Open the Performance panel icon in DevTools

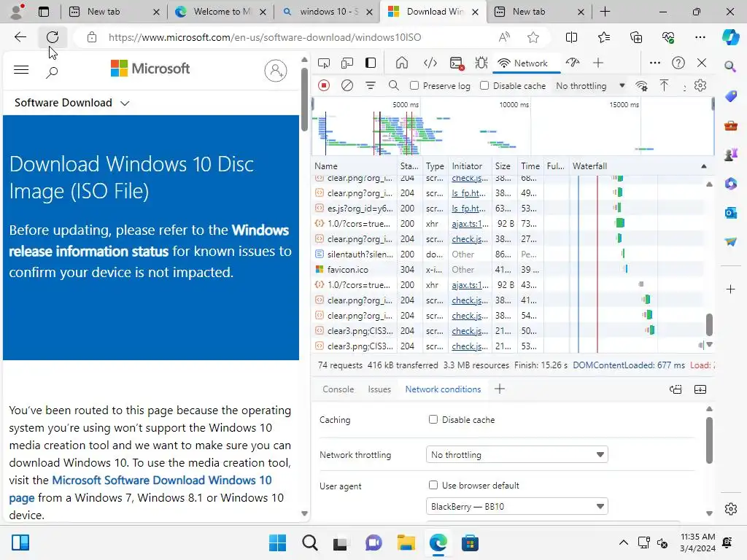point(573,63)
